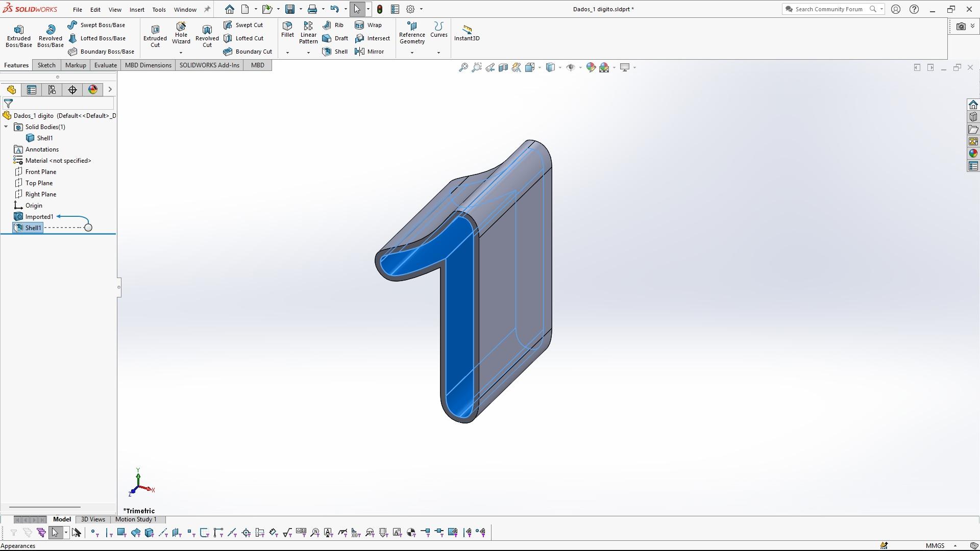
Task: Open SOLIDWORKS Resources home task pane
Action: [973, 105]
